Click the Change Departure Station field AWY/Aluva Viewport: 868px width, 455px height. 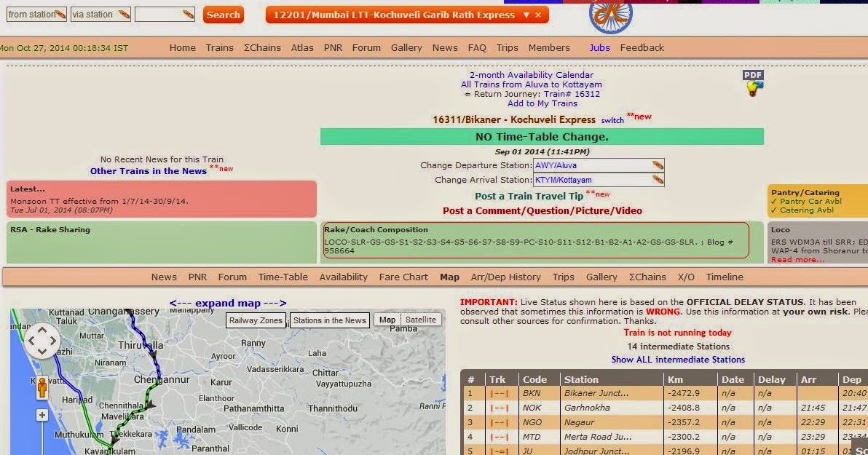tap(599, 165)
